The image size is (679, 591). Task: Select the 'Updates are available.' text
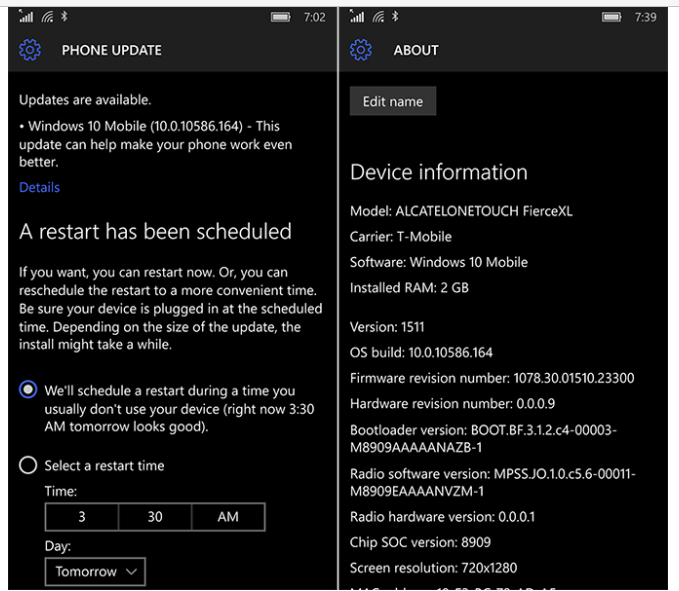(85, 100)
